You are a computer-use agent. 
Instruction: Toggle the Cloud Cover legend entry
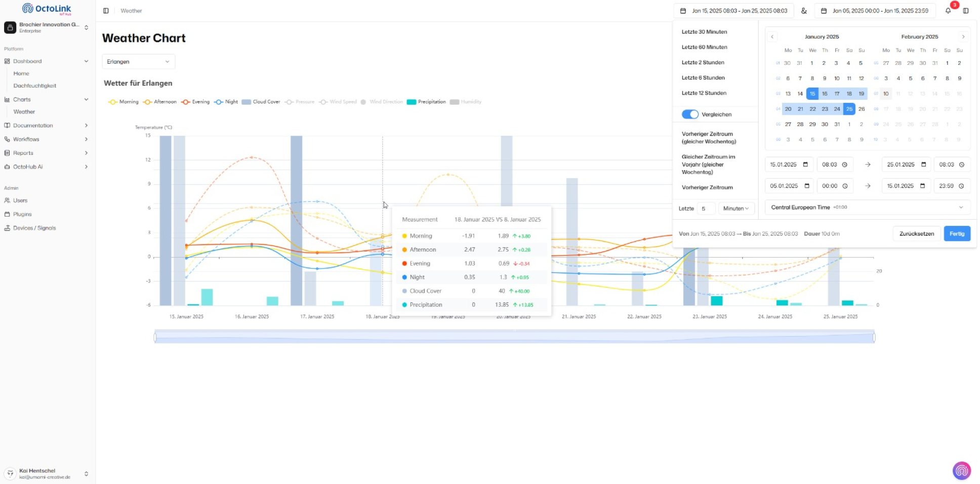[x=261, y=102]
